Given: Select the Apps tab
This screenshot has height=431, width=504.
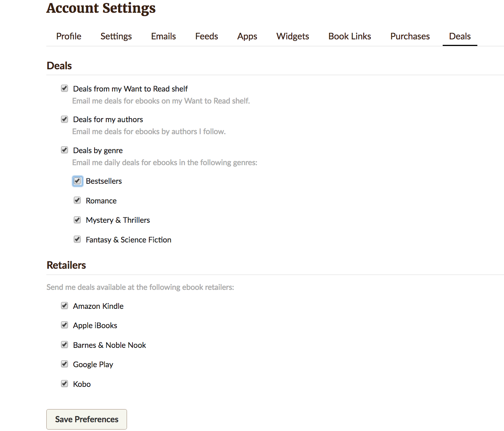Looking at the screenshot, I should click(x=247, y=36).
